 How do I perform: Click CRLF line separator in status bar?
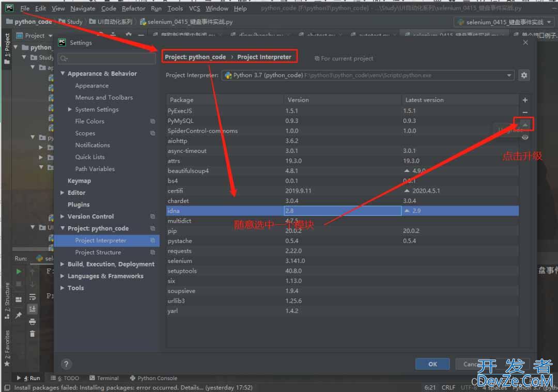pos(448,387)
